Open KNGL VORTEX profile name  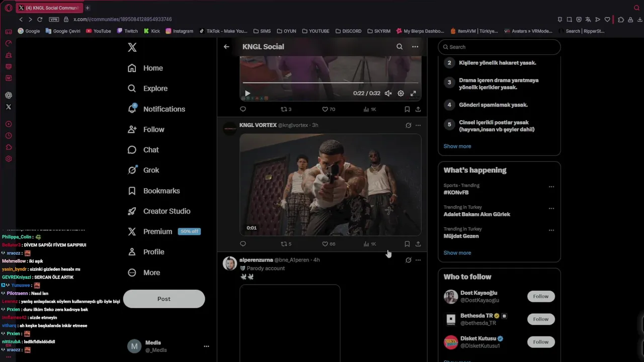(x=258, y=125)
